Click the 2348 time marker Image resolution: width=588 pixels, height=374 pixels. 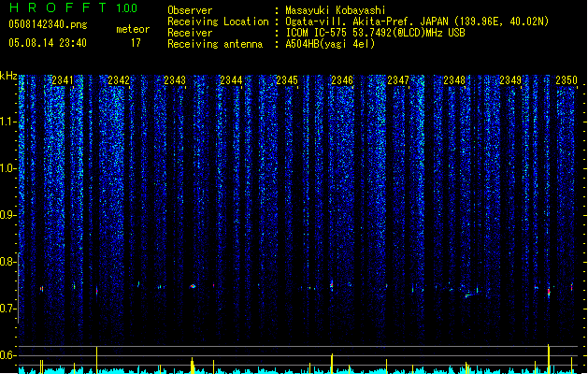click(x=454, y=80)
